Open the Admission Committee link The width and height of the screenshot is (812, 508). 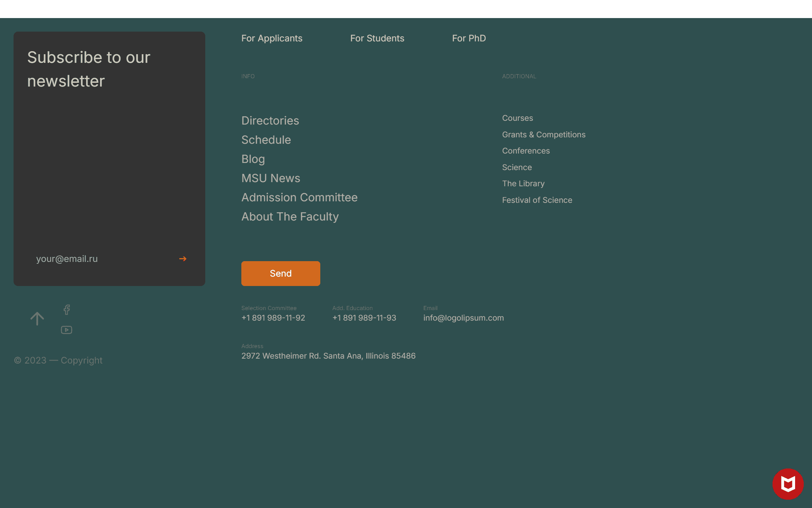[299, 198]
